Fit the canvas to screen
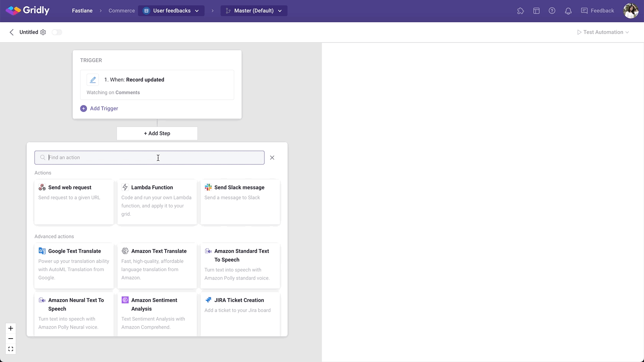 (x=11, y=349)
